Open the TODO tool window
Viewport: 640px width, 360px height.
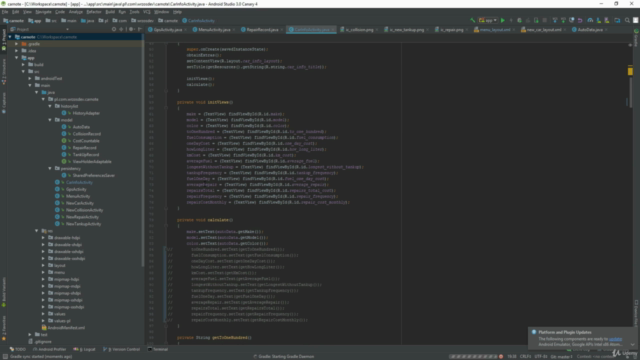click(x=18, y=349)
